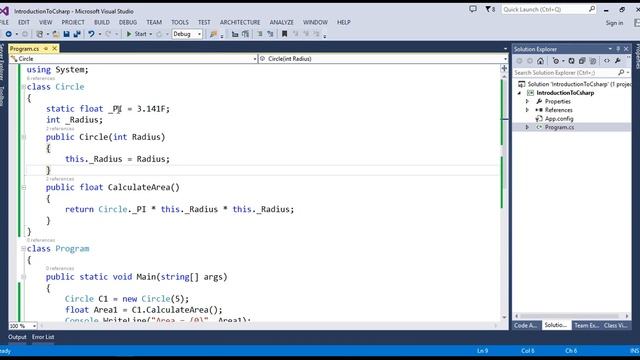Image resolution: width=640 pixels, height=360 pixels.
Task: Click Collapse All in Solution Explorer
Action: click(x=582, y=61)
